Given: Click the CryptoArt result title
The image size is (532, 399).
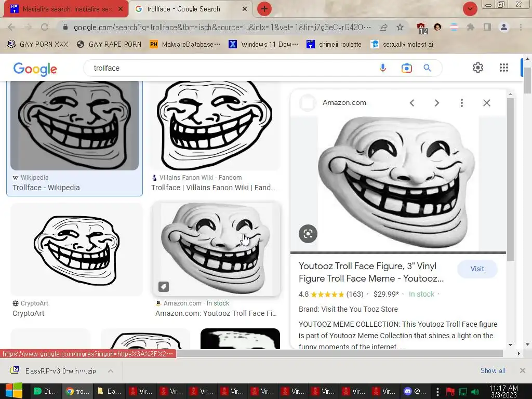Looking at the screenshot, I should 29,313.
